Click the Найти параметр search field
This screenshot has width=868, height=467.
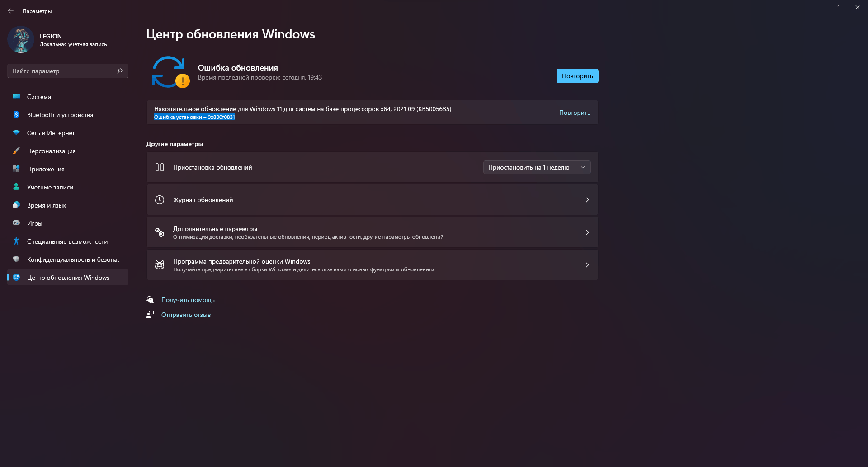tap(68, 71)
